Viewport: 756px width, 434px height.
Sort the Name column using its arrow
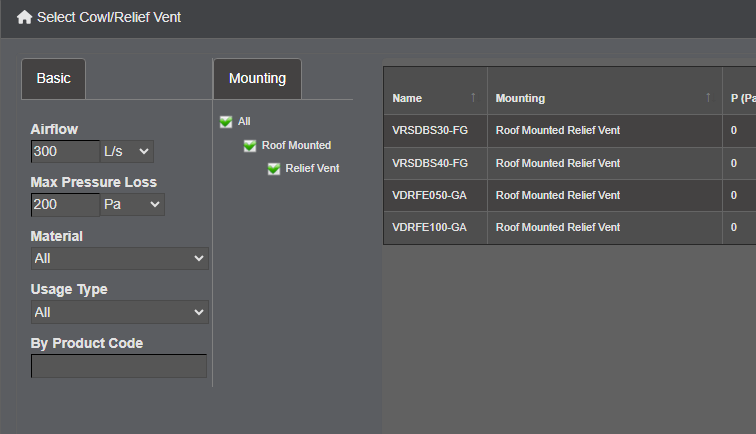[473, 97]
